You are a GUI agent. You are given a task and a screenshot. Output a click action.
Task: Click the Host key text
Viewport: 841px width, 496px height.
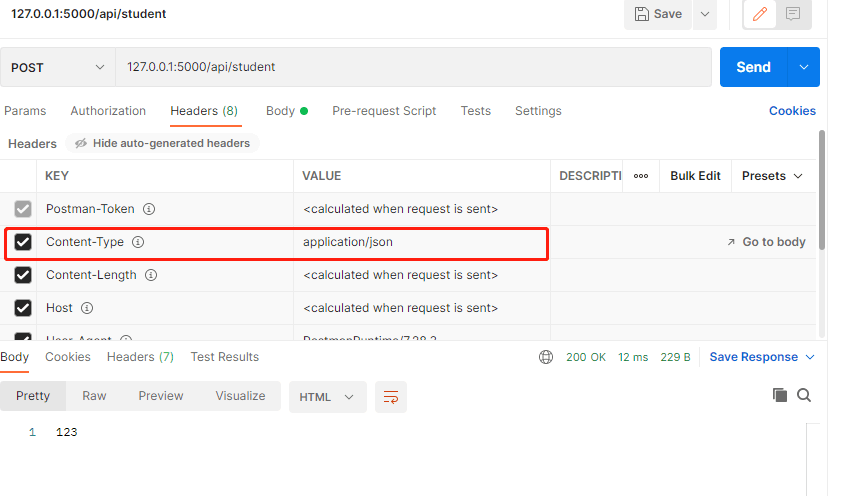tap(59, 308)
